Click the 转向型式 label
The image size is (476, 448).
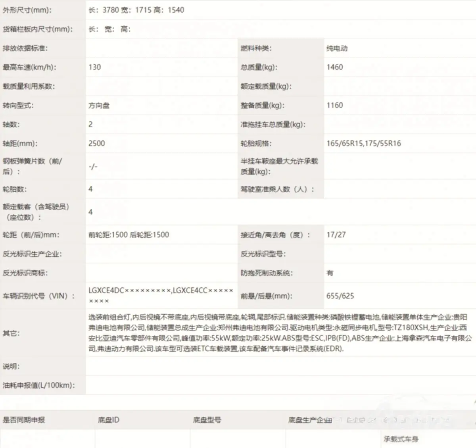click(18, 105)
